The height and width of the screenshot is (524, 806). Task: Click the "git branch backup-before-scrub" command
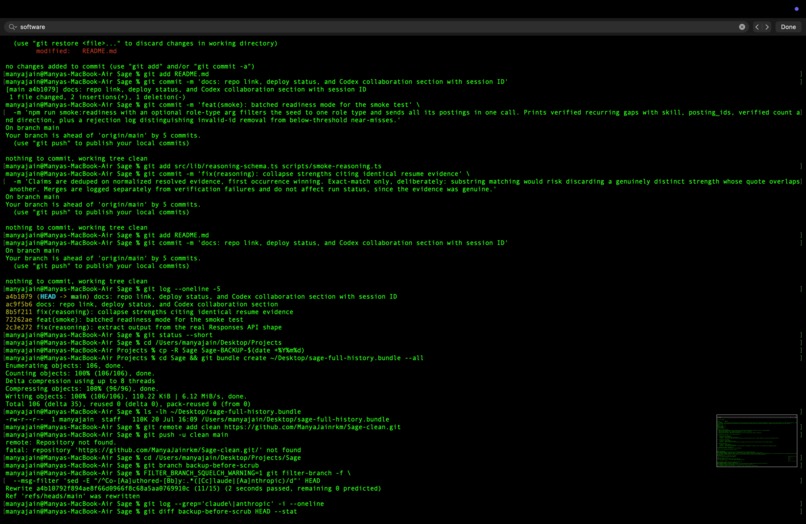pyautogui.click(x=132, y=465)
